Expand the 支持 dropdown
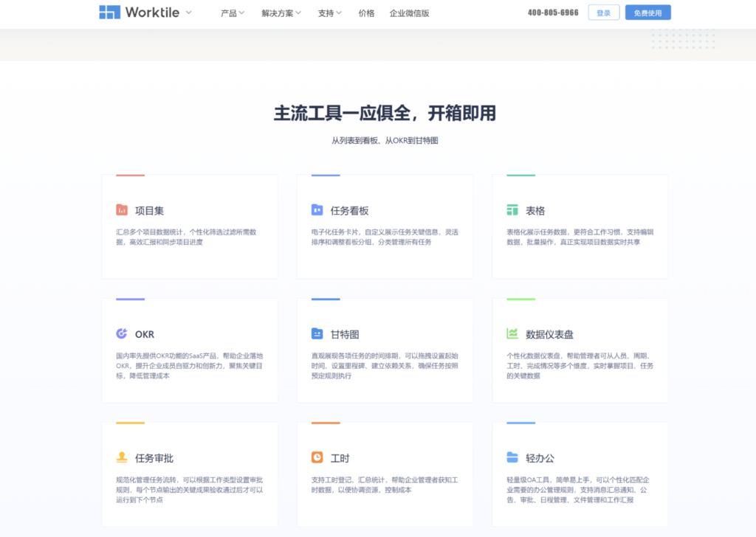Image resolution: width=756 pixels, height=537 pixels. pyautogui.click(x=329, y=13)
